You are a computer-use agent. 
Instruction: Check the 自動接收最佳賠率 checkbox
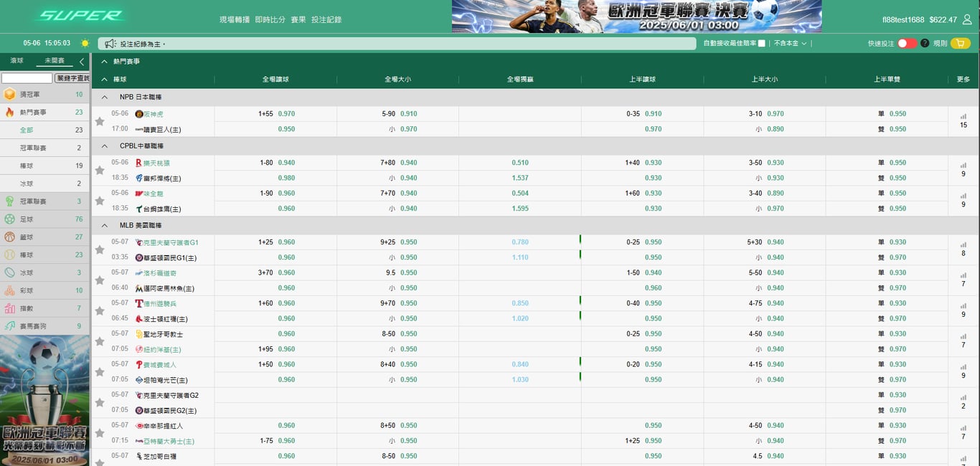click(761, 44)
